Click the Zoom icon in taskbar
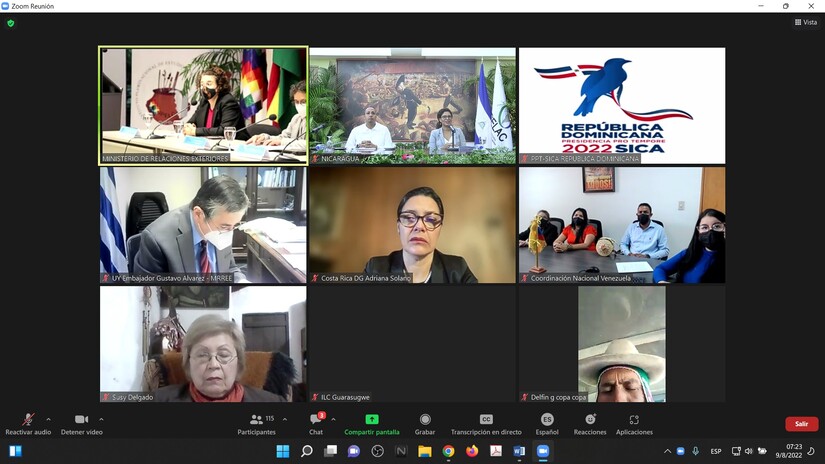The height and width of the screenshot is (464, 825). (542, 451)
